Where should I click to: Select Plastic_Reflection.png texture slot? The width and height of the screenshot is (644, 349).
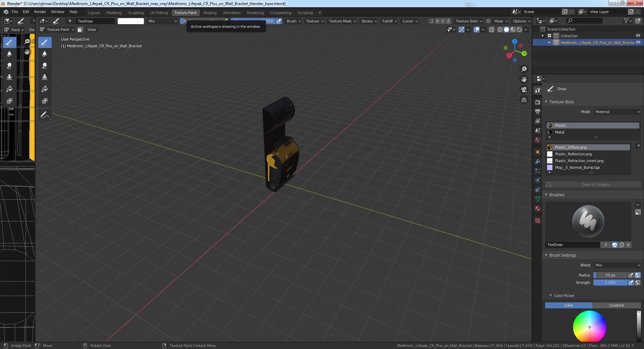click(588, 154)
